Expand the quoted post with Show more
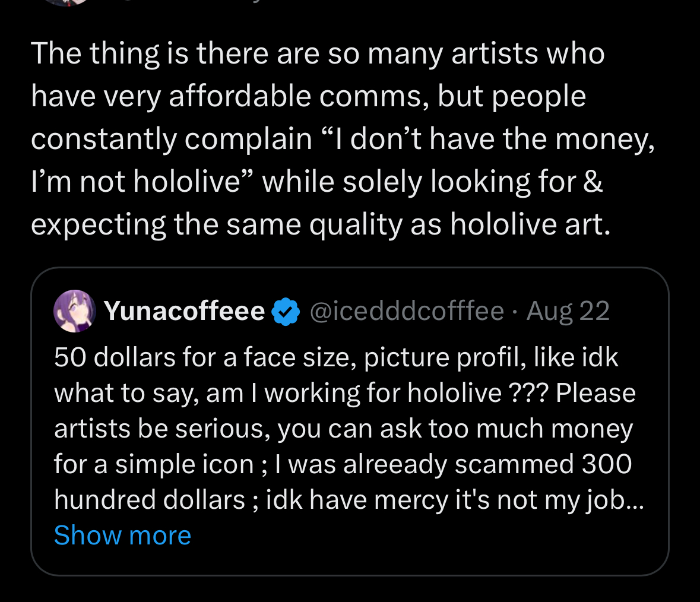 click(122, 536)
